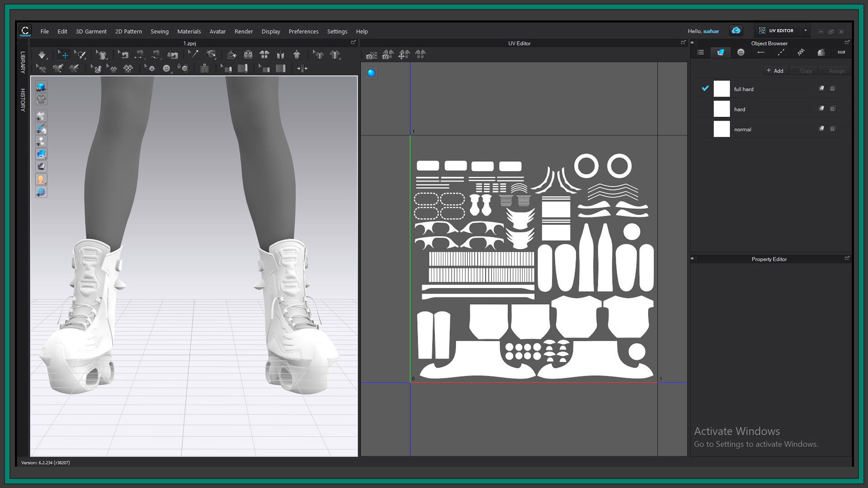Open the Materials menu

tap(189, 31)
